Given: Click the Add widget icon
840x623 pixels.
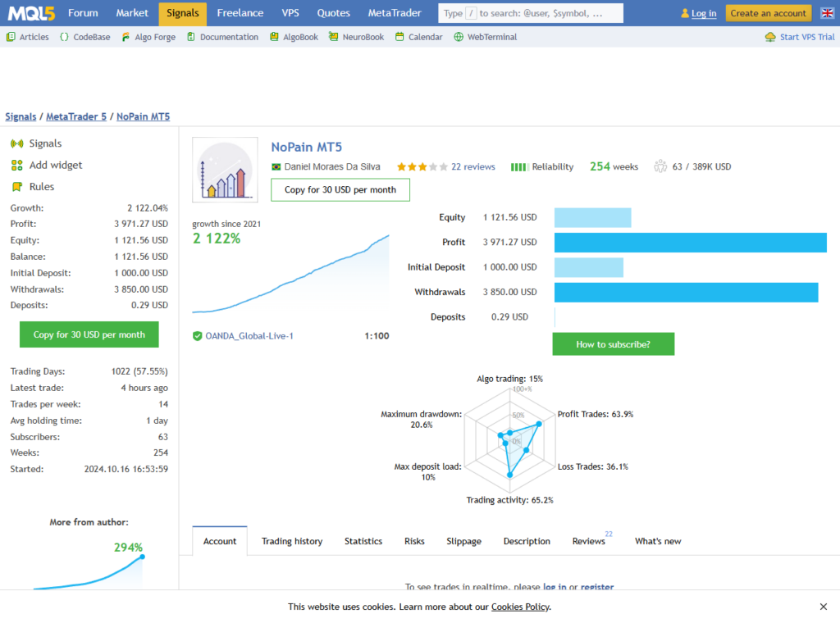Looking at the screenshot, I should [17, 166].
